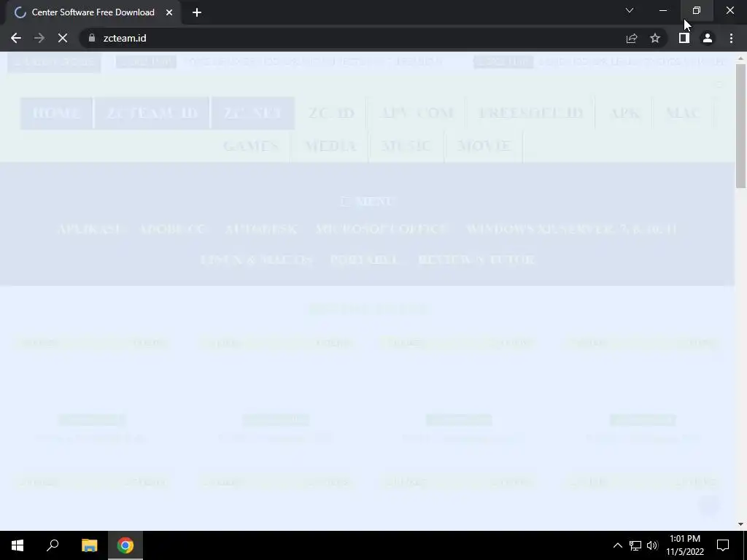Open the MOVIE navigation item
Screen dimensions: 747x560
click(x=484, y=146)
